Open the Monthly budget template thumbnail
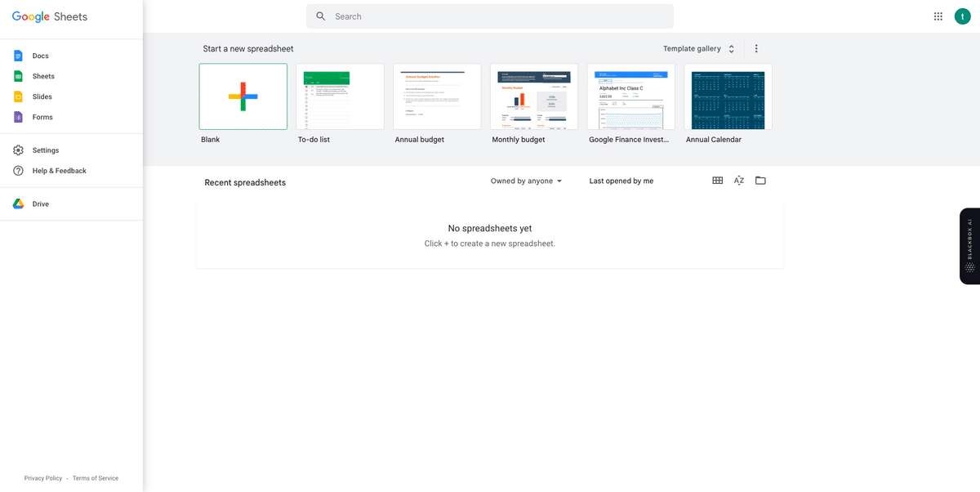The width and height of the screenshot is (980, 492). click(534, 96)
